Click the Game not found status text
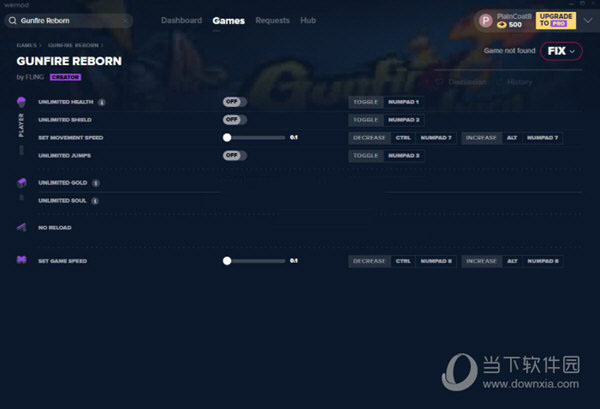 (509, 51)
